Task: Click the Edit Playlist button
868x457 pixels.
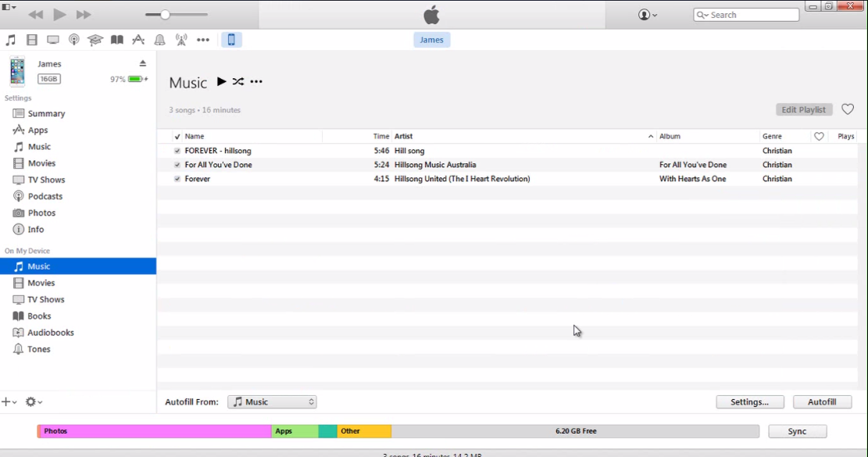Action: (x=804, y=109)
